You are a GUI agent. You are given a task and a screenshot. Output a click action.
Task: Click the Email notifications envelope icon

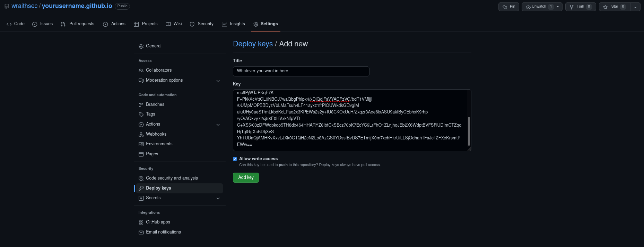pos(141,232)
